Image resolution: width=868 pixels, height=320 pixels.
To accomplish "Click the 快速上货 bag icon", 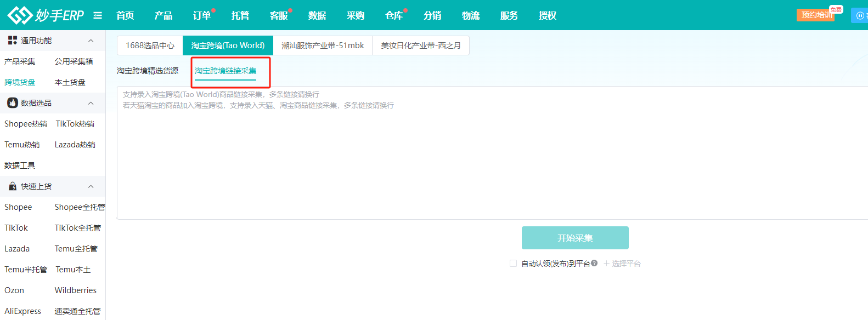I will pyautogui.click(x=13, y=186).
